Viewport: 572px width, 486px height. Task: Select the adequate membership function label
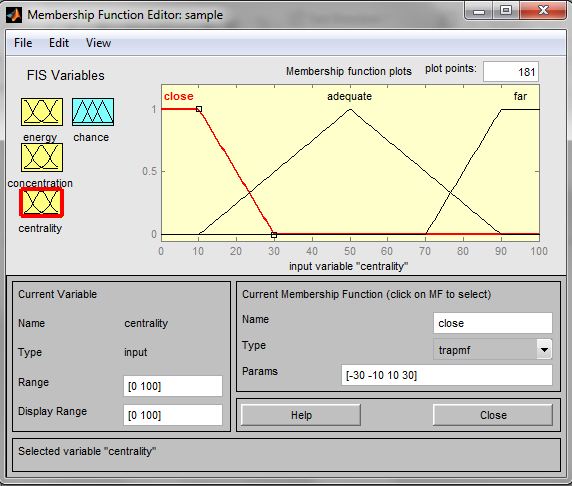pyautogui.click(x=349, y=96)
